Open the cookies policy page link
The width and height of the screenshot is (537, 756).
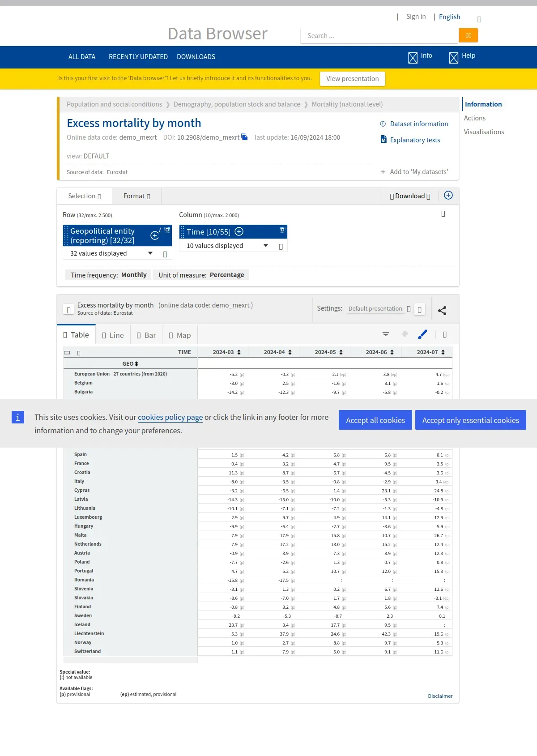pyautogui.click(x=170, y=417)
